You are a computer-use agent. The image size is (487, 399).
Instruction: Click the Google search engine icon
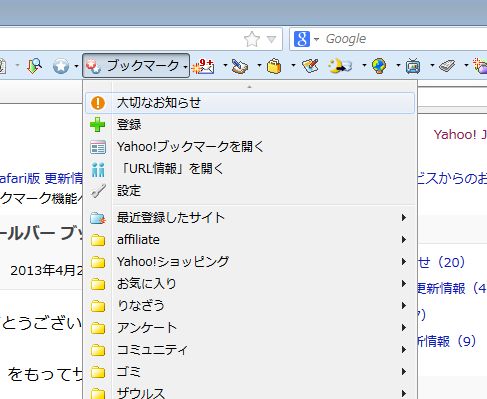click(302, 39)
